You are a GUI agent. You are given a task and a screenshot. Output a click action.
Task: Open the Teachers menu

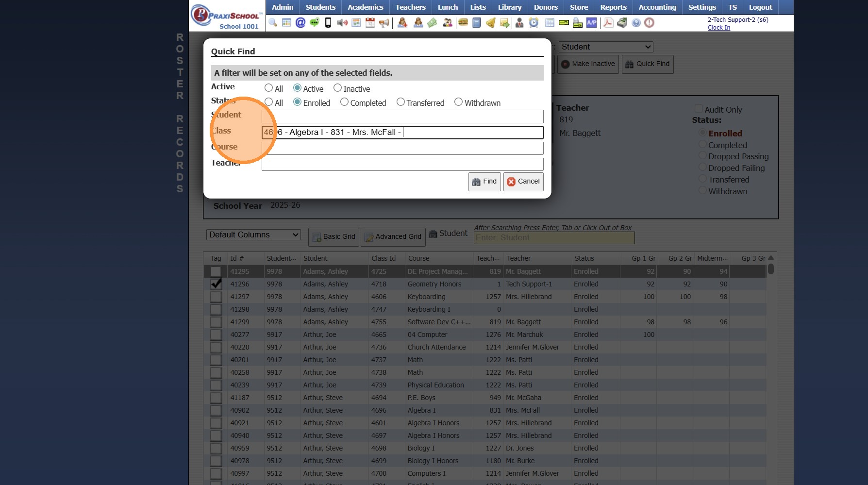pyautogui.click(x=410, y=7)
